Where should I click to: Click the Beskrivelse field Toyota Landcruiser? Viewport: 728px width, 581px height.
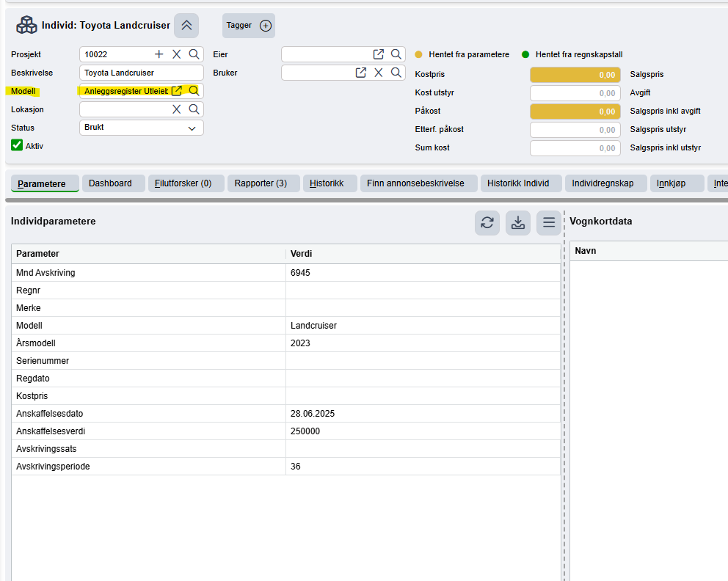tap(142, 73)
